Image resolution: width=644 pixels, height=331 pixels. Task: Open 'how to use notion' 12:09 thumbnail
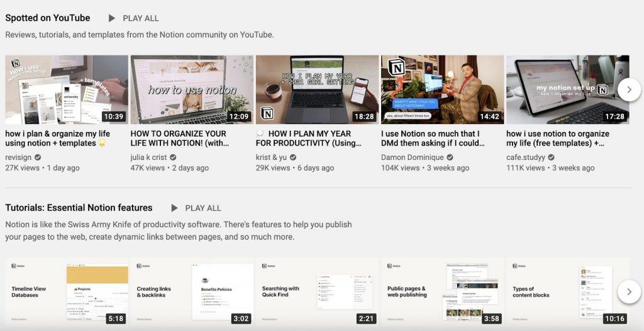191,89
